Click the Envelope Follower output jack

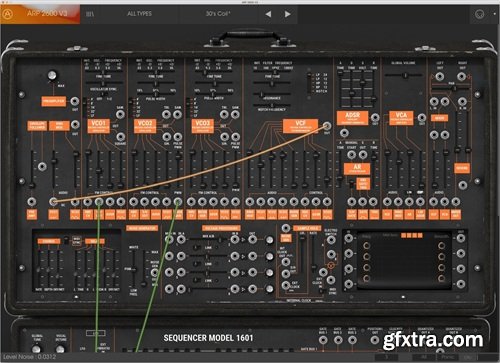[42, 166]
